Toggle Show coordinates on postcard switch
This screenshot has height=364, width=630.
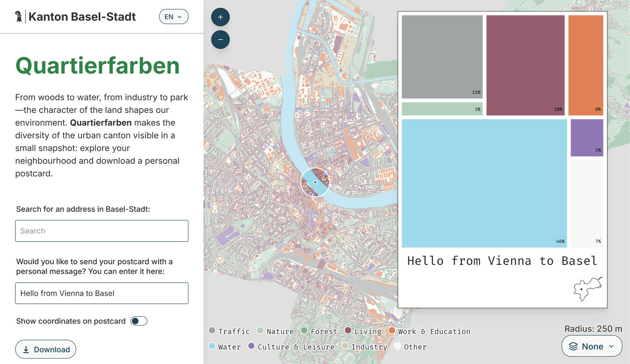[x=139, y=321]
